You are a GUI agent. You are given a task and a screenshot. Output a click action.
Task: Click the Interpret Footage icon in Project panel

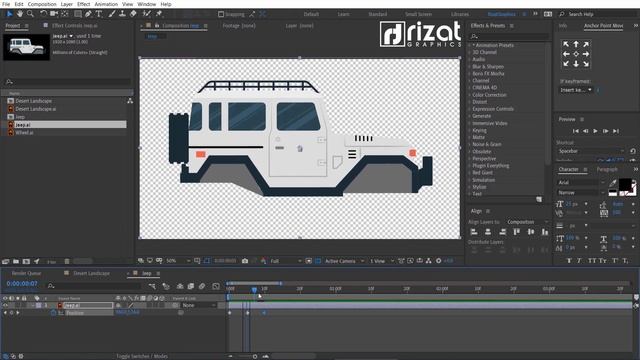click(x=5, y=261)
